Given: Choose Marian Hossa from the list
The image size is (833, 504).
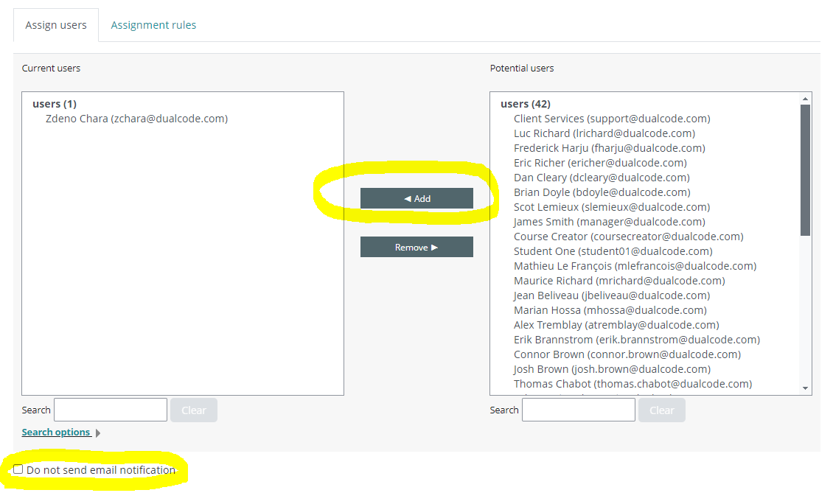Looking at the screenshot, I should pyautogui.click(x=610, y=310).
